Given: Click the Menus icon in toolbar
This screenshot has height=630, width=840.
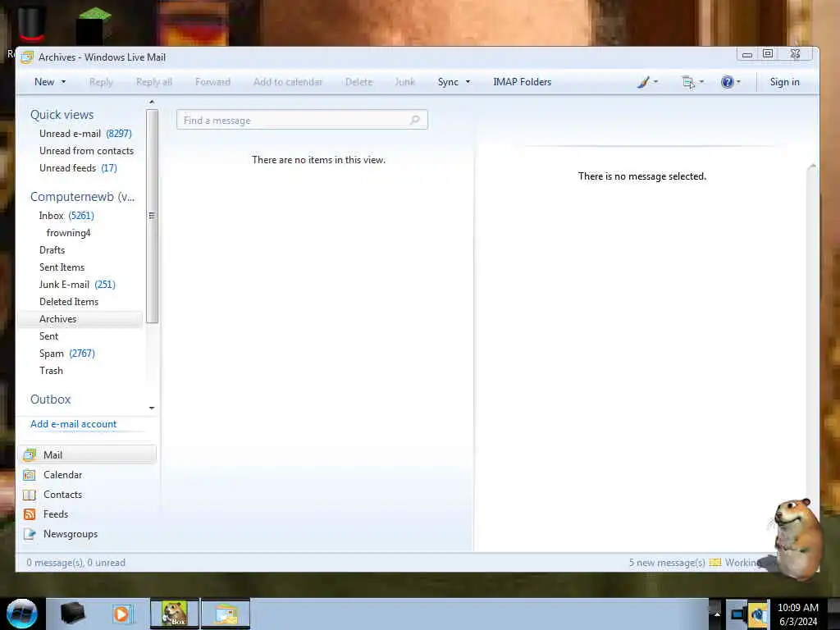Looking at the screenshot, I should 688,82.
